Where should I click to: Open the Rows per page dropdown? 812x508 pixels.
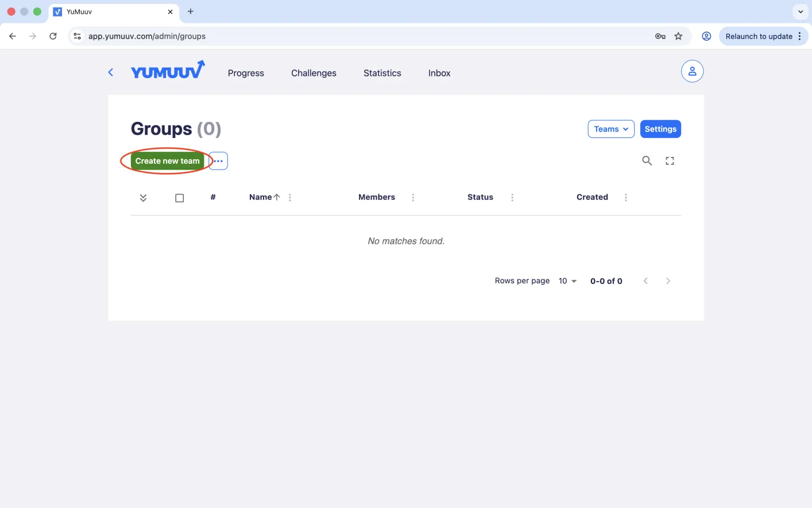coord(567,281)
